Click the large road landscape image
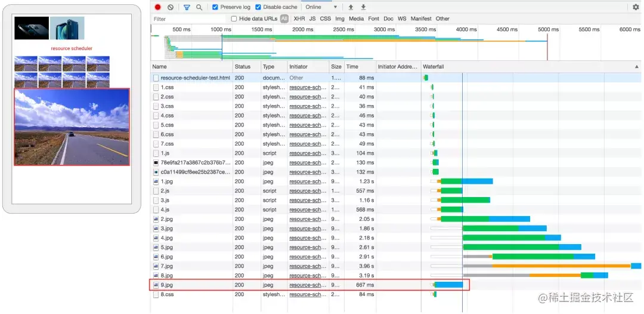Screen dimensions: 644x314 72,127
